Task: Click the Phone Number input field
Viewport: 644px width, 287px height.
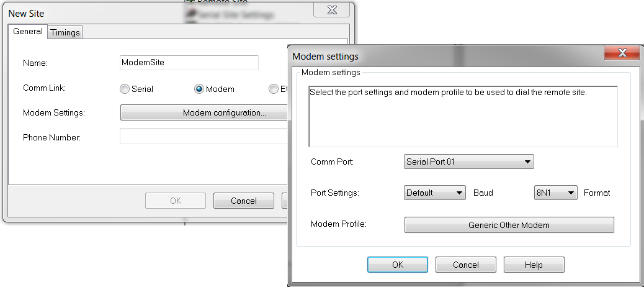Action: pyautogui.click(x=203, y=136)
